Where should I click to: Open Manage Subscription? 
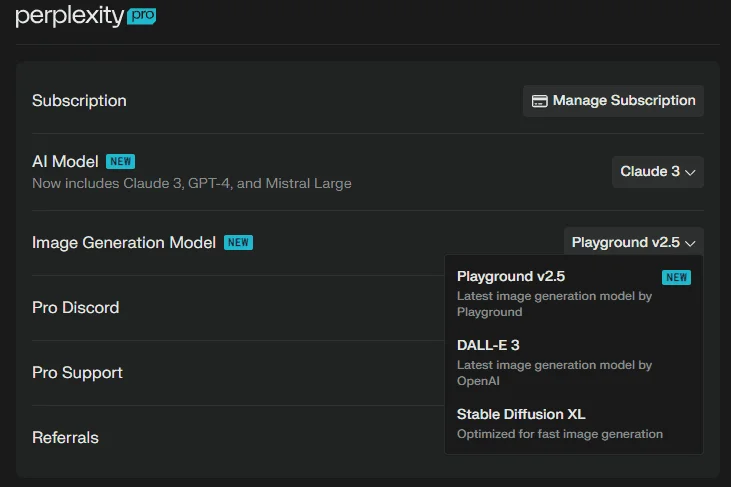pyautogui.click(x=613, y=101)
